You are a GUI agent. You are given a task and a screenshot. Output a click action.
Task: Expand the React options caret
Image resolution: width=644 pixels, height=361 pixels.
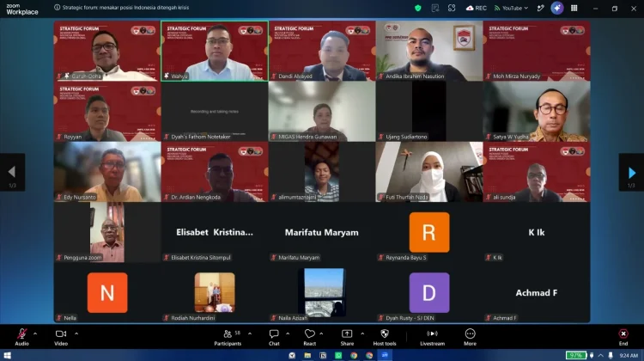tap(321, 333)
